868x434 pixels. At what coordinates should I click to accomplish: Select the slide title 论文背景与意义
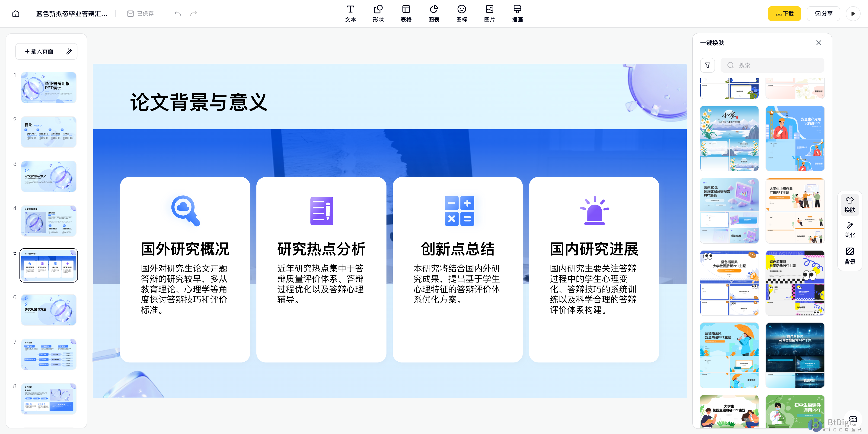tap(199, 102)
